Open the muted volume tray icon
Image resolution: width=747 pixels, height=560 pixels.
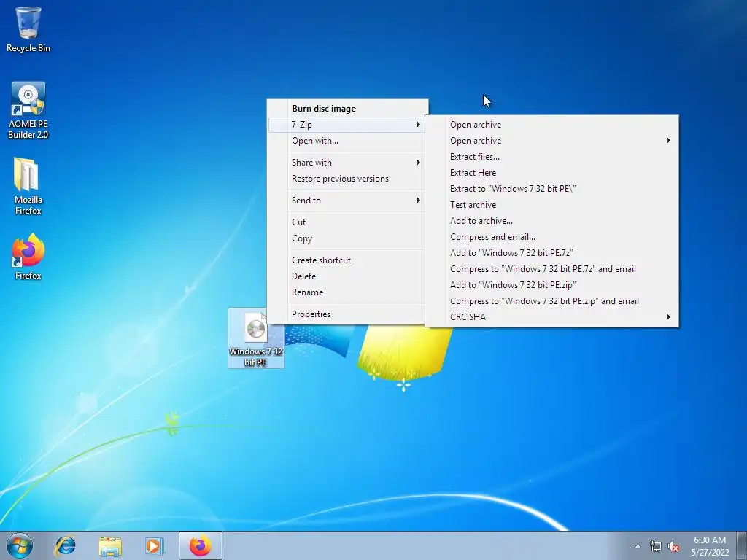[673, 546]
